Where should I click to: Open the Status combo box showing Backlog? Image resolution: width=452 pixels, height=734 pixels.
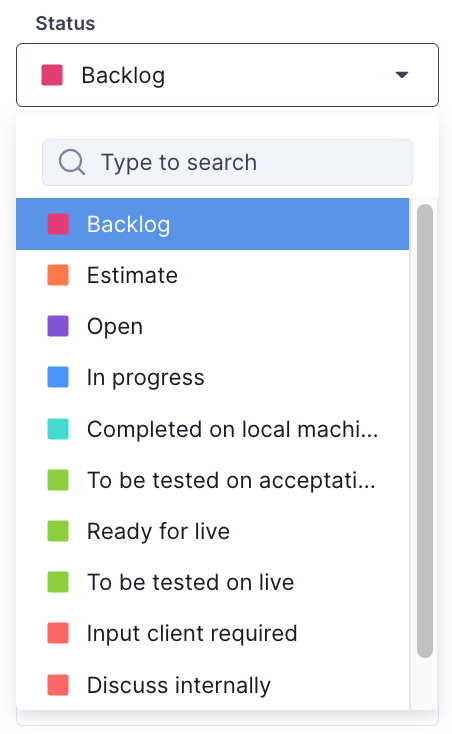[227, 75]
